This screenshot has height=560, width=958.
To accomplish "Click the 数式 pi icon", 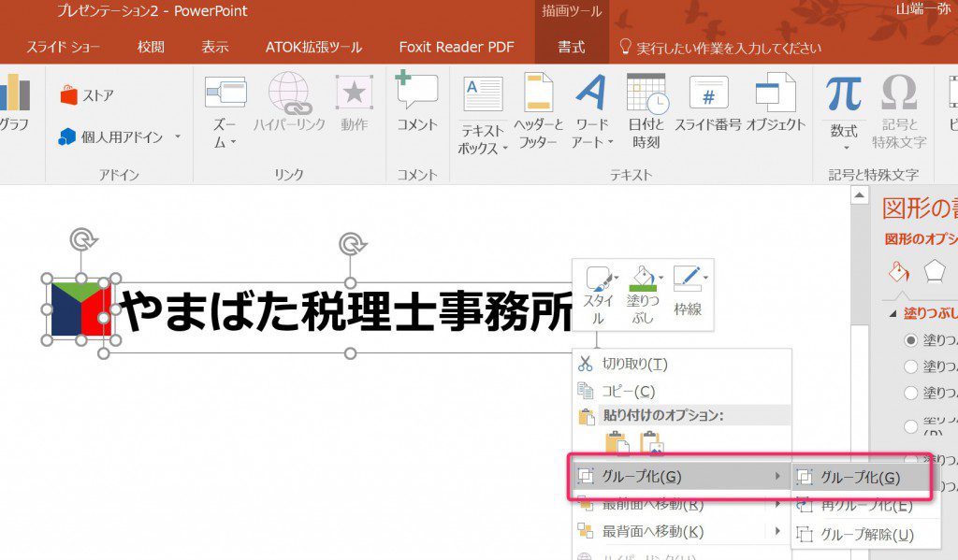I will click(x=844, y=93).
